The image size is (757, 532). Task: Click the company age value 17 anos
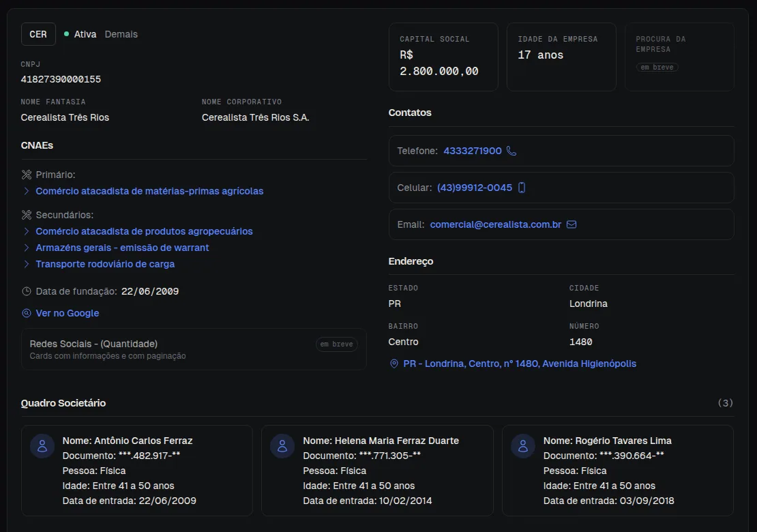tap(540, 55)
